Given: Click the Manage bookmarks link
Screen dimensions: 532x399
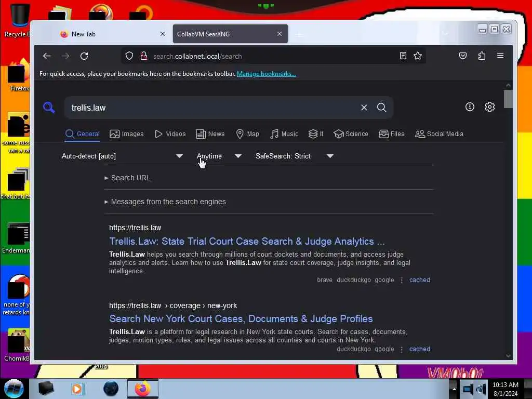Looking at the screenshot, I should pyautogui.click(x=267, y=74).
